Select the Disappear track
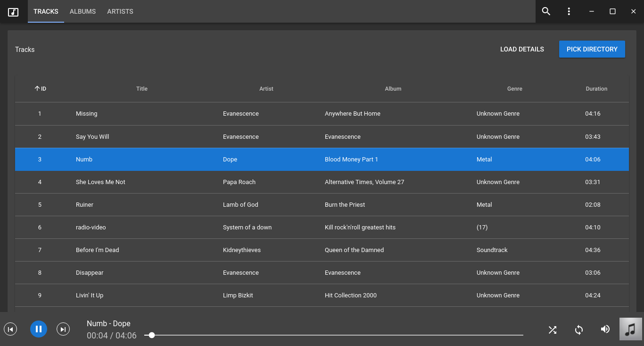This screenshot has height=346, width=644. 90,273
